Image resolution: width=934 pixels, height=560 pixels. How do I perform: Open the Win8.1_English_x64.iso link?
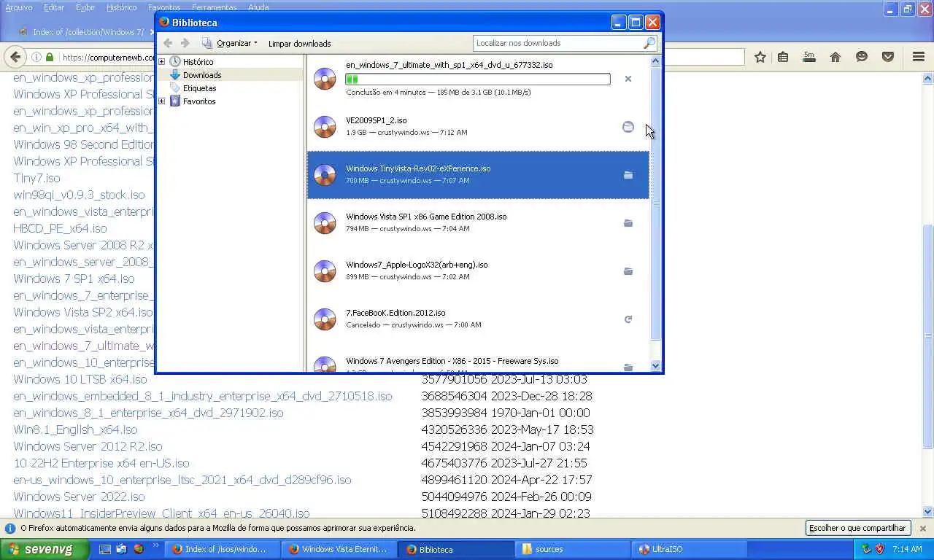[x=75, y=429]
